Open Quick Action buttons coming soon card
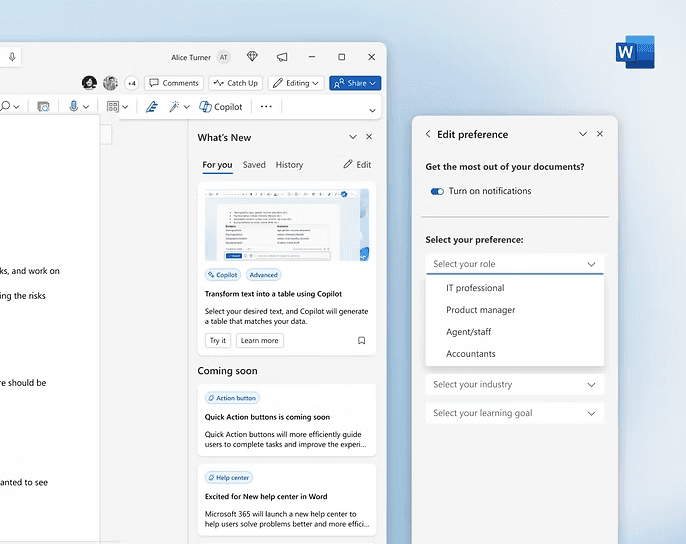This screenshot has width=686, height=544. [x=287, y=420]
